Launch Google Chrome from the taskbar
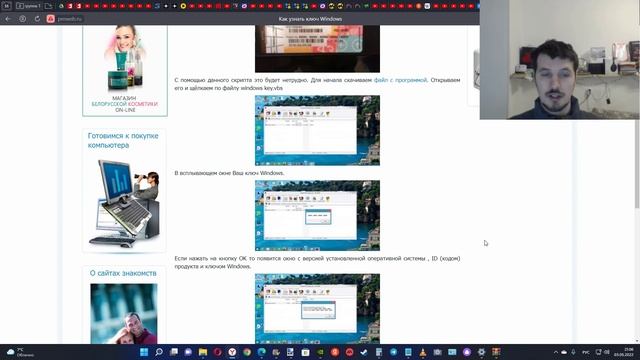Screen dimensions: 640x360 point(247,352)
